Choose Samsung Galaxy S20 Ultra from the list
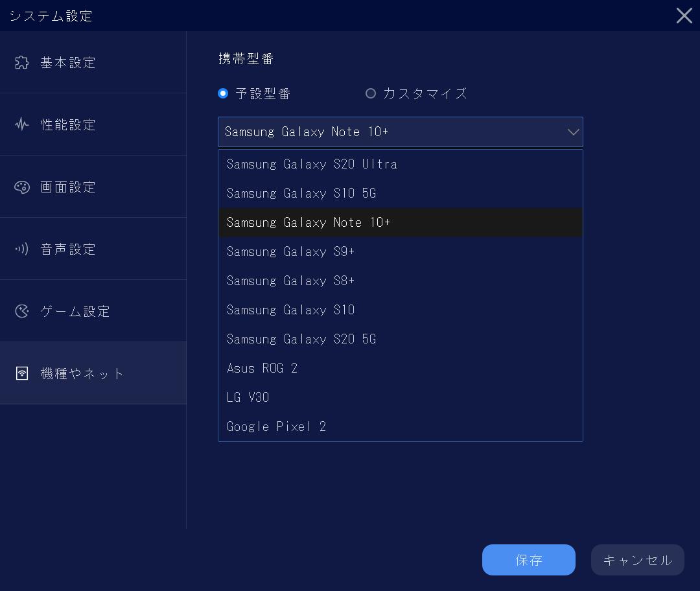Screen dimensions: 700x591 pos(312,164)
